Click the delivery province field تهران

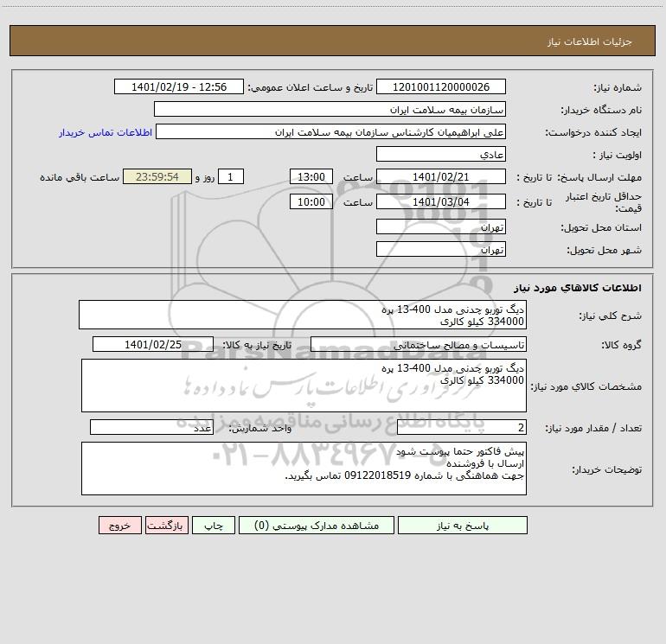point(441,226)
